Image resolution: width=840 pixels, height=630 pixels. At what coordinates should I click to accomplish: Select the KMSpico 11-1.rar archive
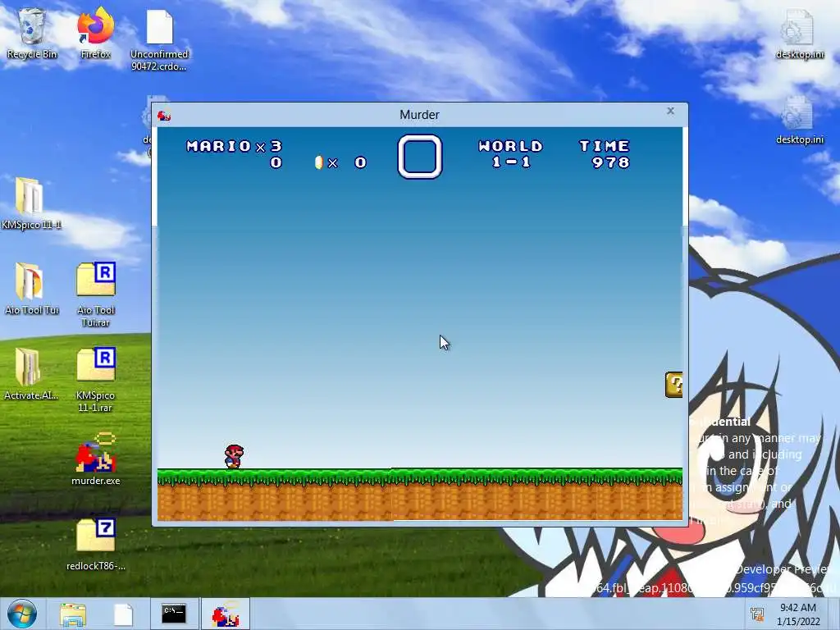point(96,380)
